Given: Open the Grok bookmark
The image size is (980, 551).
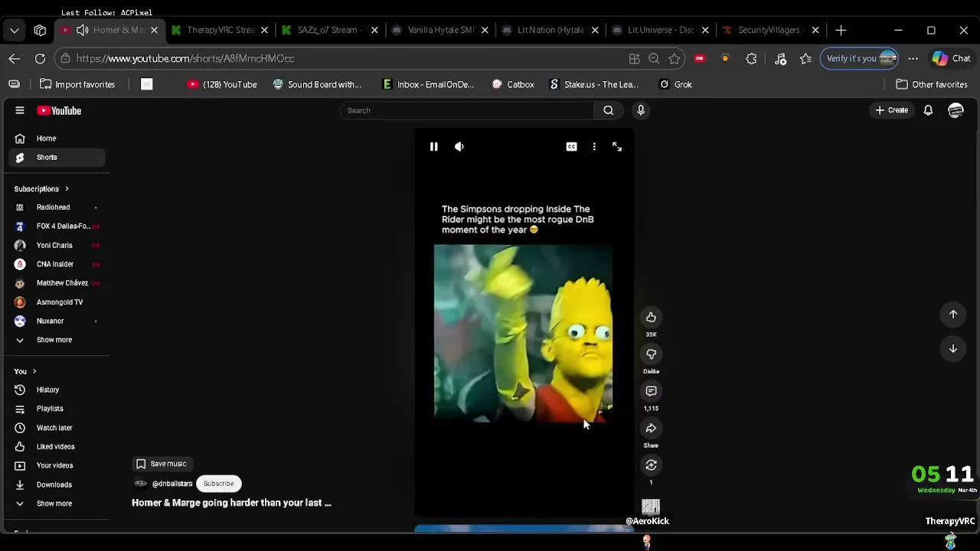Looking at the screenshot, I should tap(675, 84).
